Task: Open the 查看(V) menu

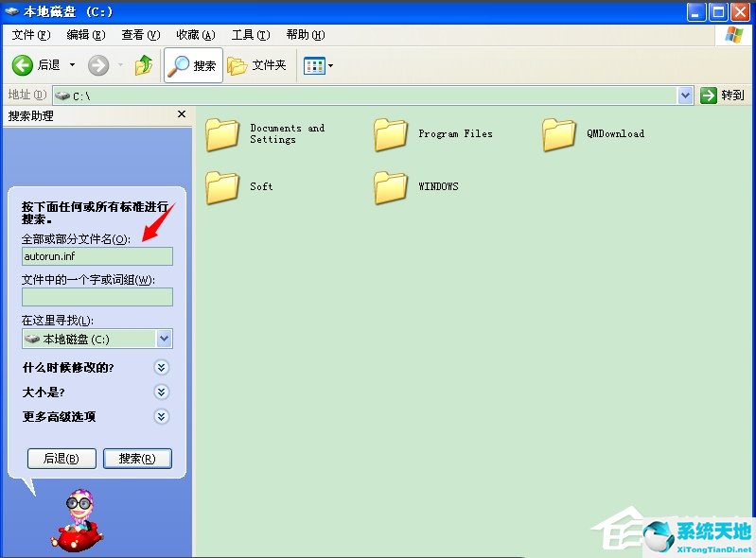Action: pos(140,35)
